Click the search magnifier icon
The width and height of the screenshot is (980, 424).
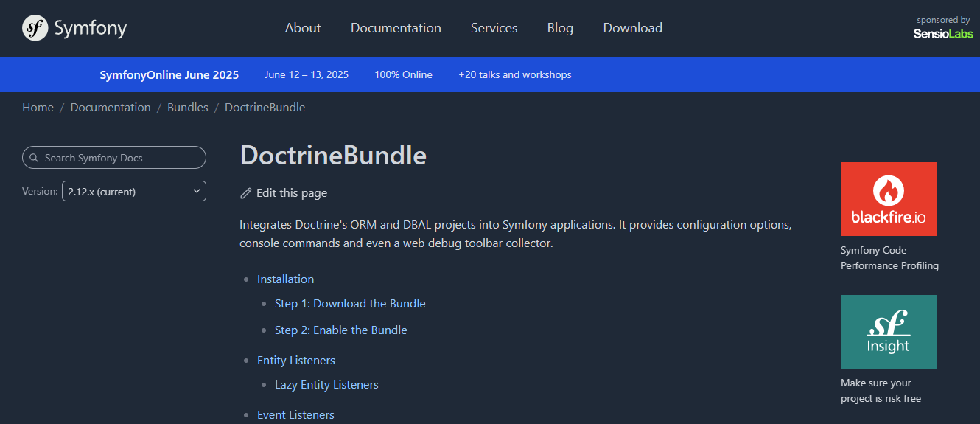(x=35, y=158)
